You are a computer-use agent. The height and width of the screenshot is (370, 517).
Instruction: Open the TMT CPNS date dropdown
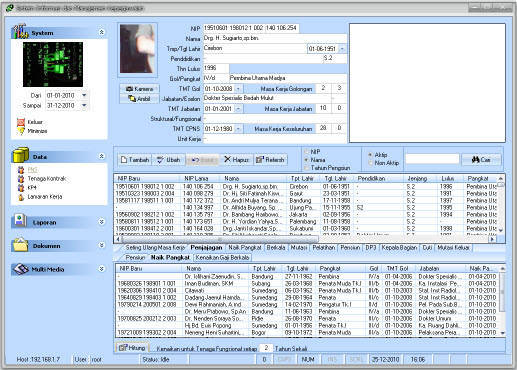tap(239, 129)
